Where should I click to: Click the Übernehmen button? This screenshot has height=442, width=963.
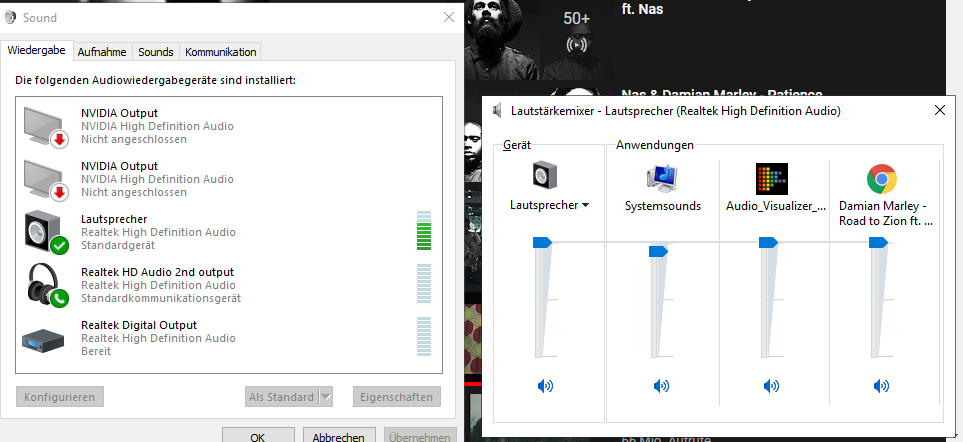click(420, 435)
